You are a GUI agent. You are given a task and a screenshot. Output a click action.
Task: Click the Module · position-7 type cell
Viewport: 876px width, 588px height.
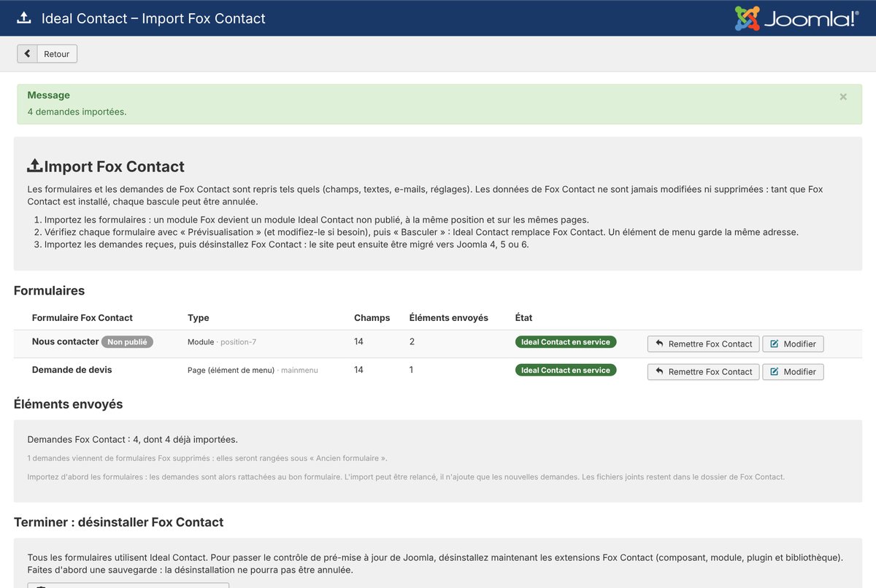(222, 341)
